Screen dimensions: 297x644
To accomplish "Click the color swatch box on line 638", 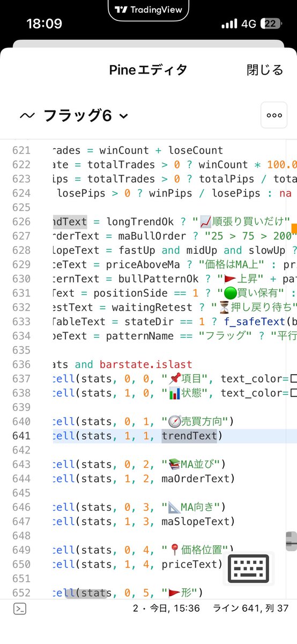I will tap(293, 393).
